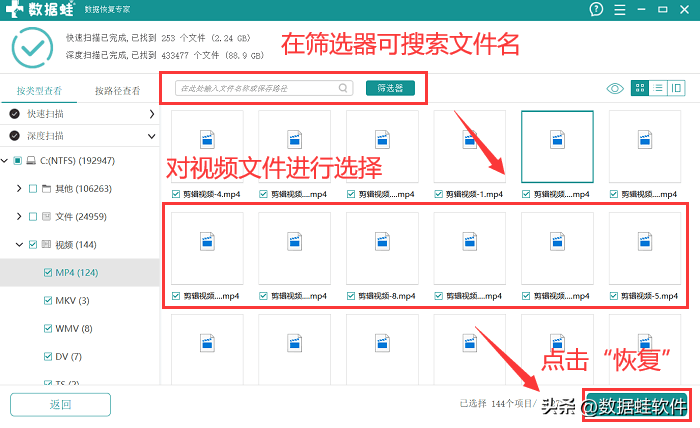Toggle the C:(NTFS) partial checkbox
This screenshot has height=428, width=700.
pos(17,161)
